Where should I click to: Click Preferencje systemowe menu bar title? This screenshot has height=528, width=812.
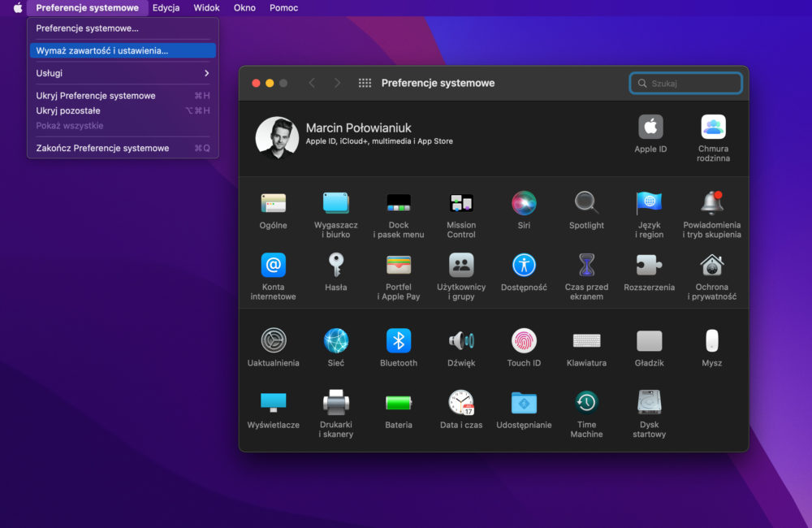pos(87,8)
